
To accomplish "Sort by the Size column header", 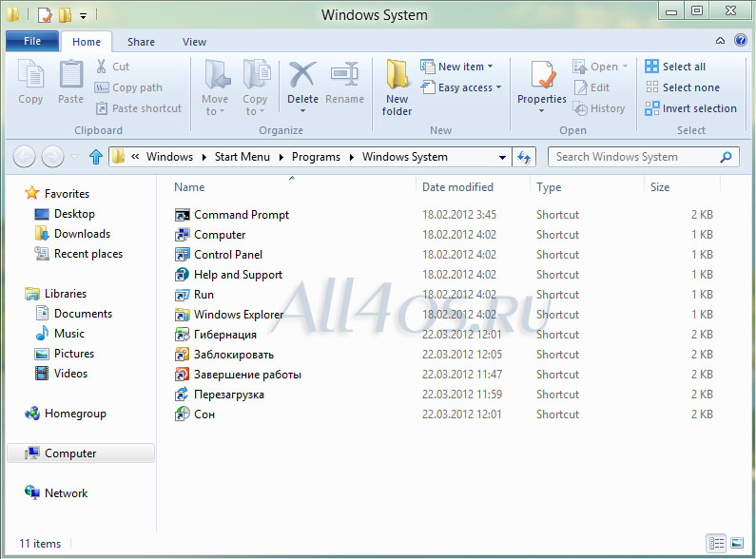I will coord(660,187).
